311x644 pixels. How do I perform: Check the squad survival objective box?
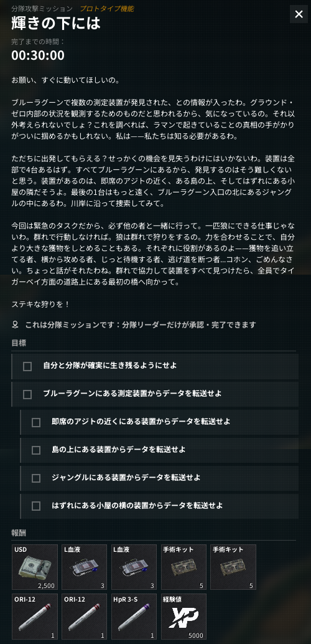click(x=27, y=366)
